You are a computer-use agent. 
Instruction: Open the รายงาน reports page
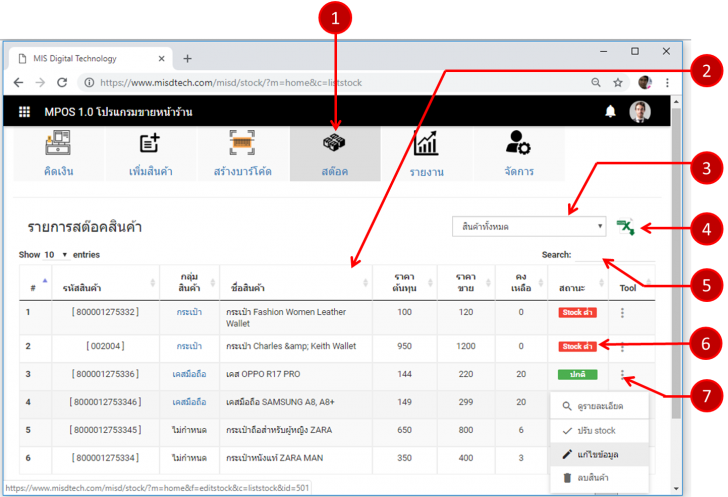tap(426, 154)
